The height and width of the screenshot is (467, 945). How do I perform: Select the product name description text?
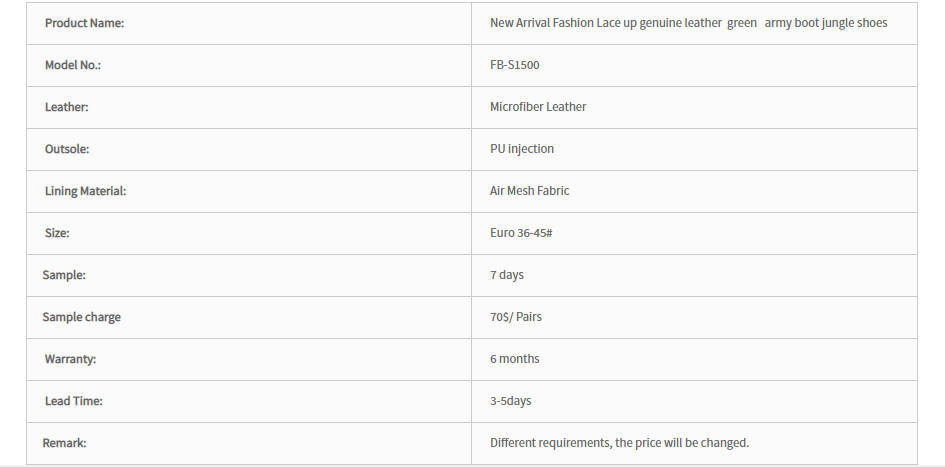(x=688, y=23)
